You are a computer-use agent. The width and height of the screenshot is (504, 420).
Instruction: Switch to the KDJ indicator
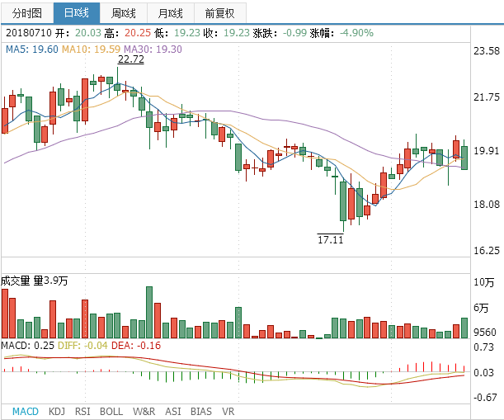click(57, 411)
